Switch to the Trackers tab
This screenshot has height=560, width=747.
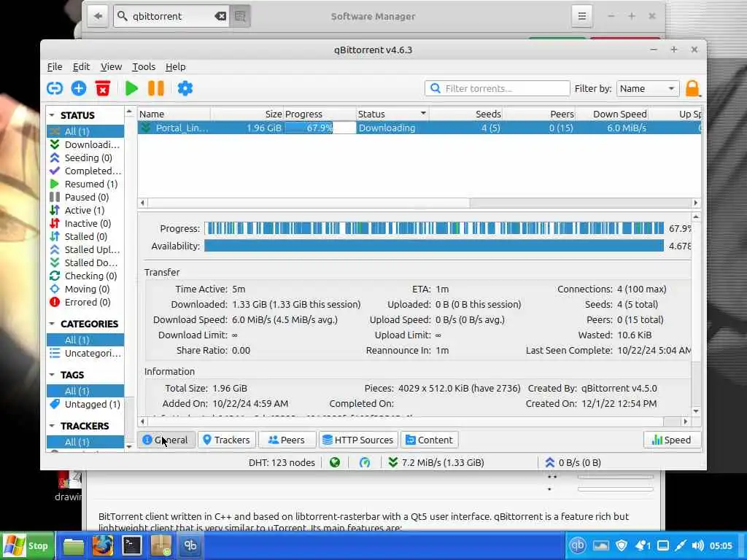click(x=227, y=440)
